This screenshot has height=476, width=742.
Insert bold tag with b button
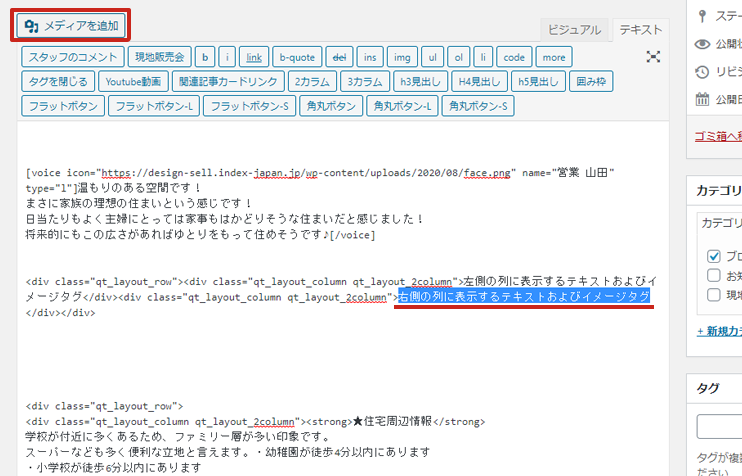[x=205, y=57]
